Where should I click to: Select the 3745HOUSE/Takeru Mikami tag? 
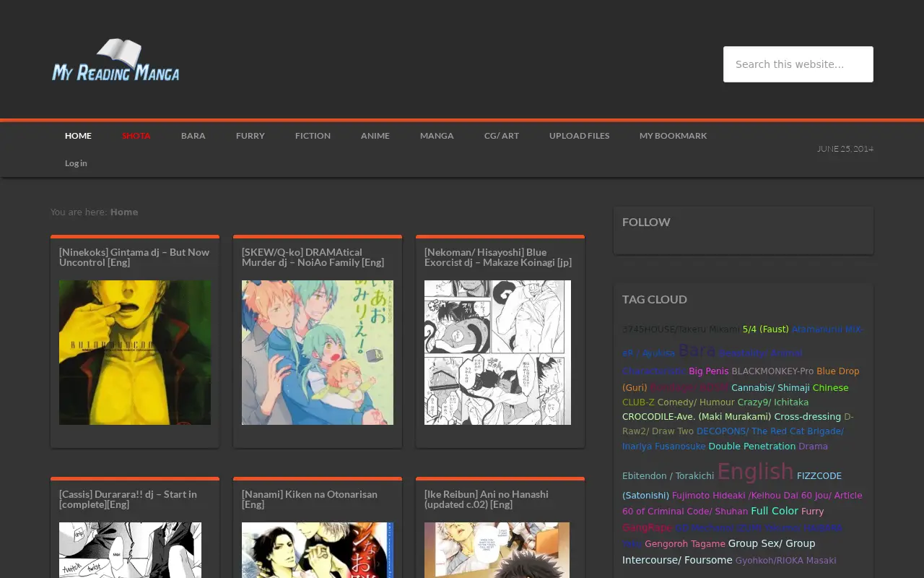coord(681,329)
